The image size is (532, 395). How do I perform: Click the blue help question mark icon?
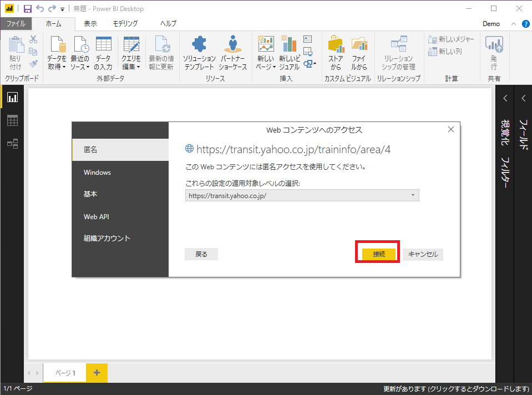525,24
